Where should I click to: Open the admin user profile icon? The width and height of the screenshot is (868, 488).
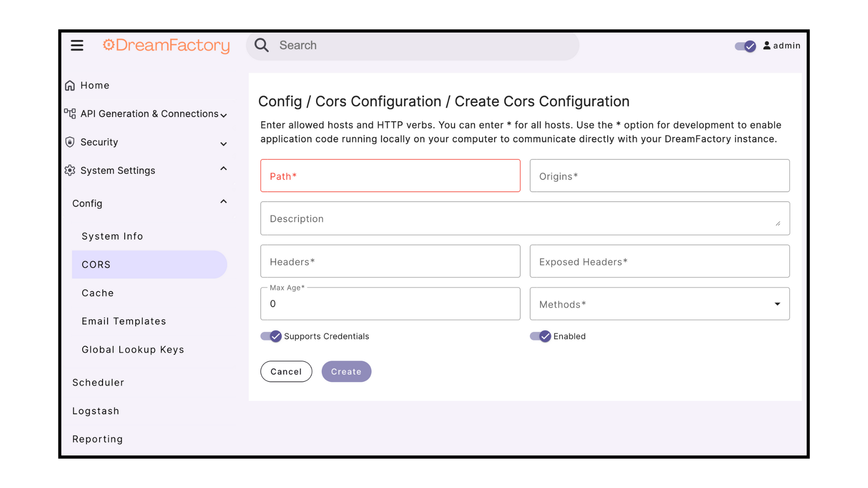click(x=767, y=46)
